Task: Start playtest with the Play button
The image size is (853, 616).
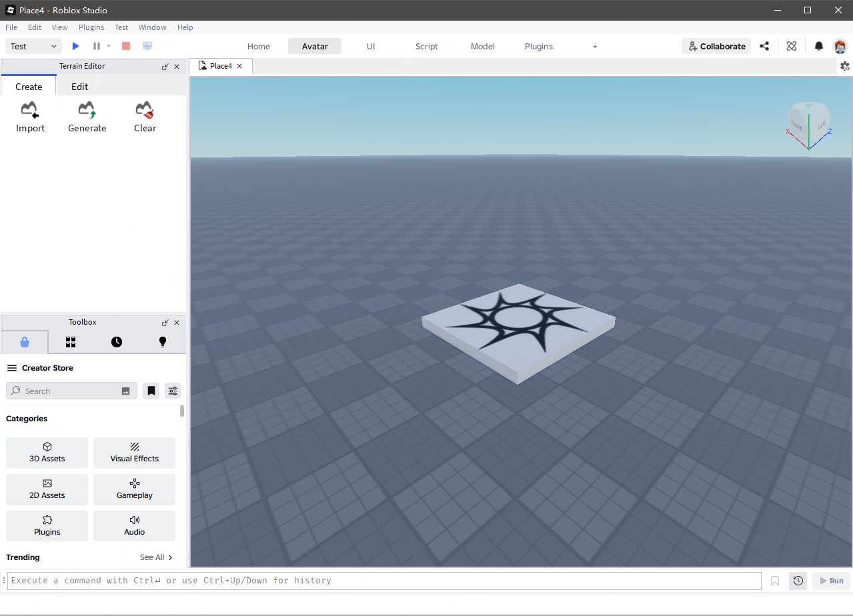Action: point(75,46)
